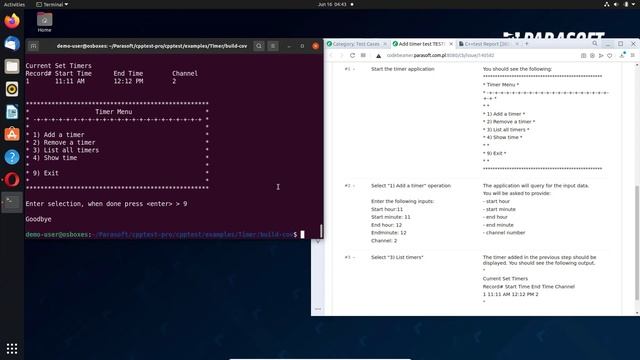
Task: Open LibreOffice Writer from the dock
Action: [x=12, y=112]
